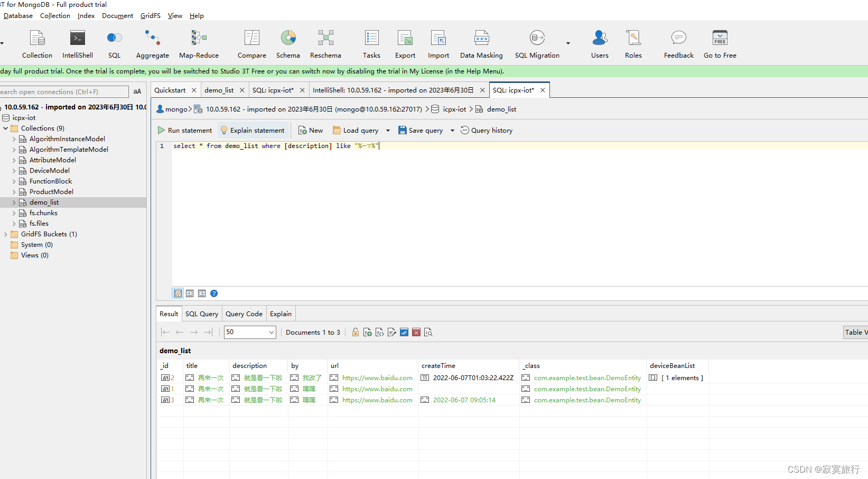
Task: Launch IntelliShell from the toolbar
Action: 78,44
